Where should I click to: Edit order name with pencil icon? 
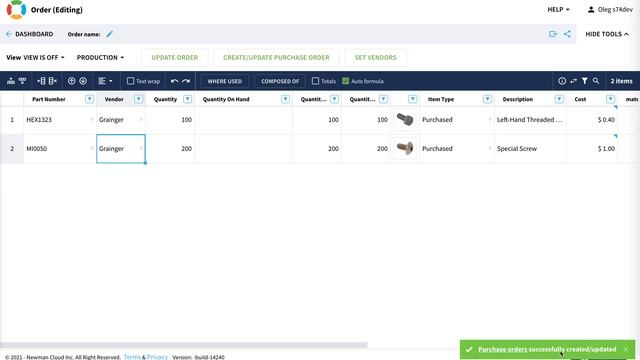point(109,34)
